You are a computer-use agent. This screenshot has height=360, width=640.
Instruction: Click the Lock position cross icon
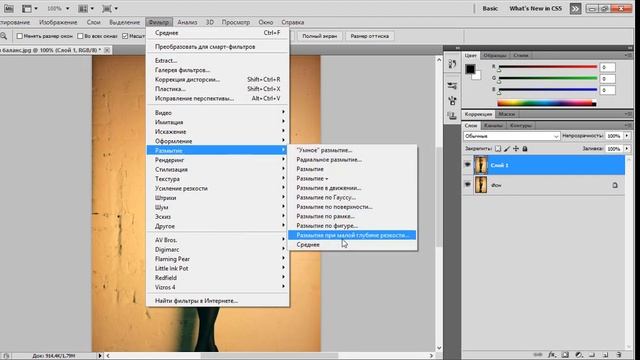516,149
